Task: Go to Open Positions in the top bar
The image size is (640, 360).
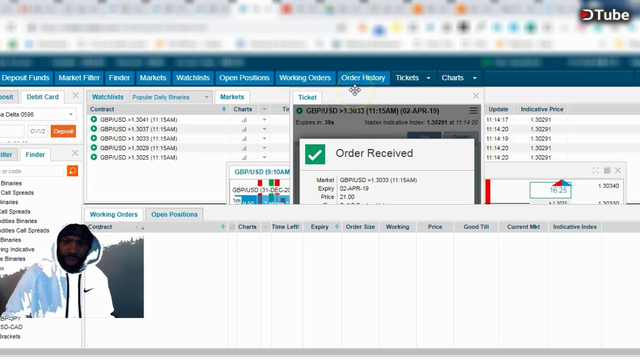Action: tap(244, 78)
